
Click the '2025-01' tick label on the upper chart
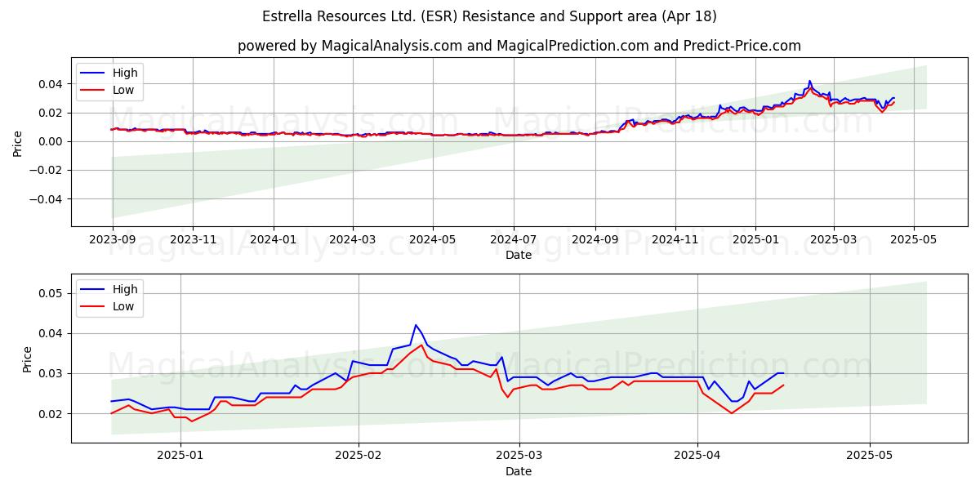pos(755,239)
